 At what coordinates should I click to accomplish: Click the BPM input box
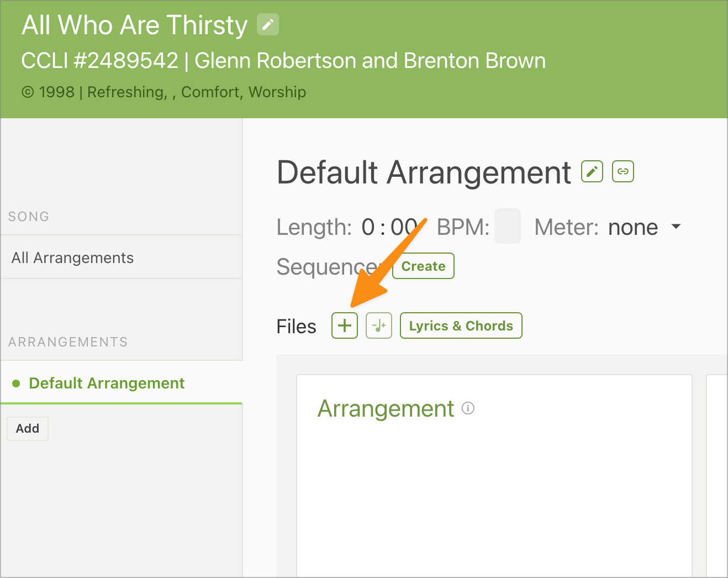click(x=507, y=227)
